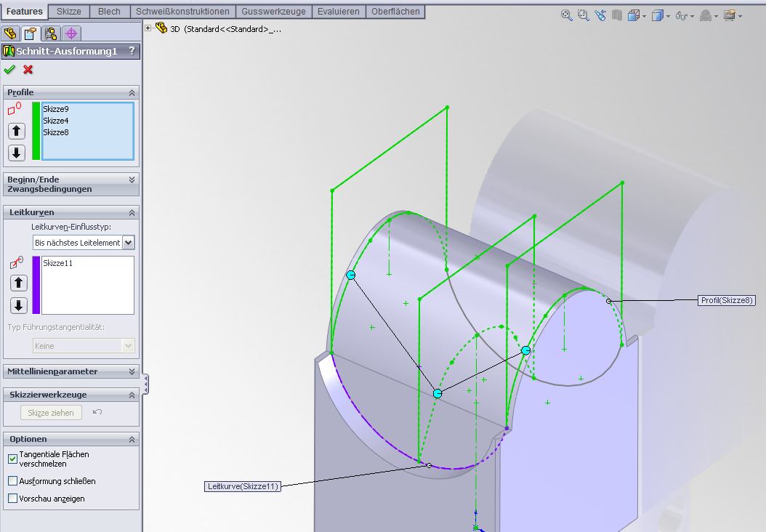Open the ConfigurationManager tab icon
This screenshot has width=766, height=532.
(51, 33)
